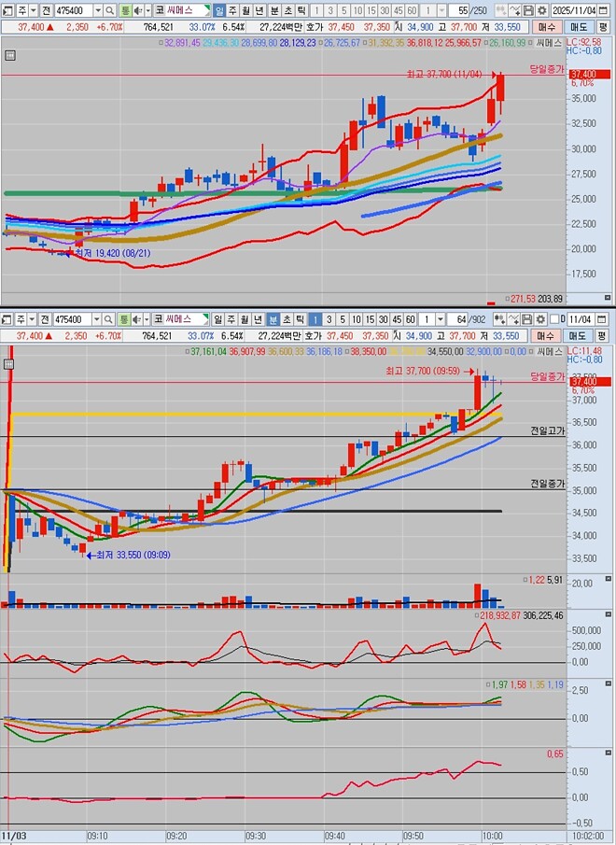Select the 1-minute interval button in the lower chart
The image size is (616, 845).
(315, 319)
